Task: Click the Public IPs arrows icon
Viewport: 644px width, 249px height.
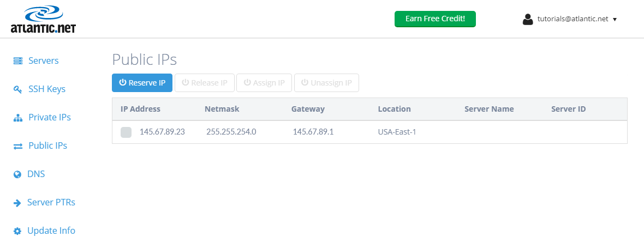Action: click(x=17, y=146)
